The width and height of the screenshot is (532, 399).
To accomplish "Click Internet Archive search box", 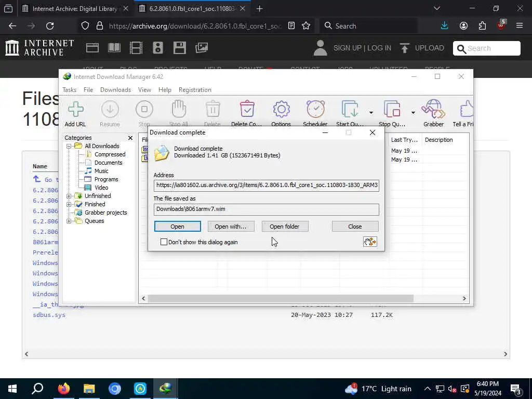I will [486, 48].
